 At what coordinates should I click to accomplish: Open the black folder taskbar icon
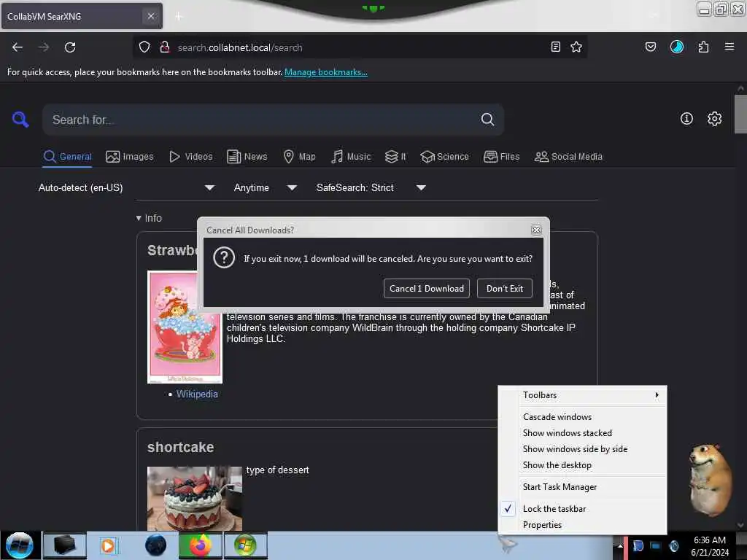65,545
